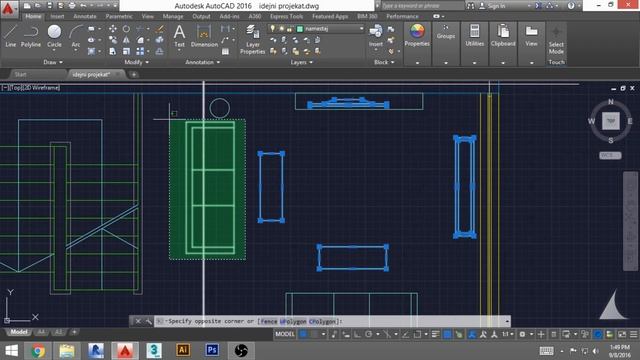
Task: Switch to the Manage ribbon tab
Action: pyautogui.click(x=173, y=16)
